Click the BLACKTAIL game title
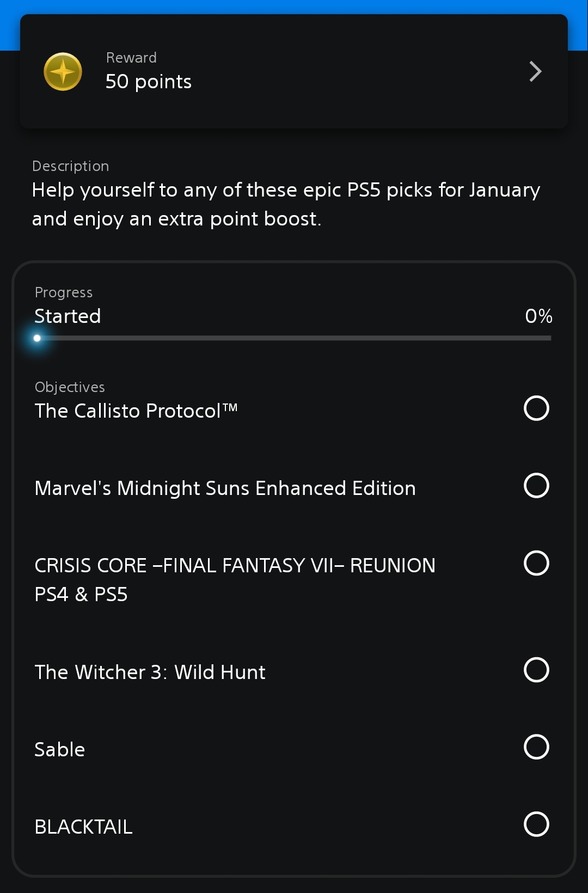588x893 pixels. pyautogui.click(x=83, y=827)
